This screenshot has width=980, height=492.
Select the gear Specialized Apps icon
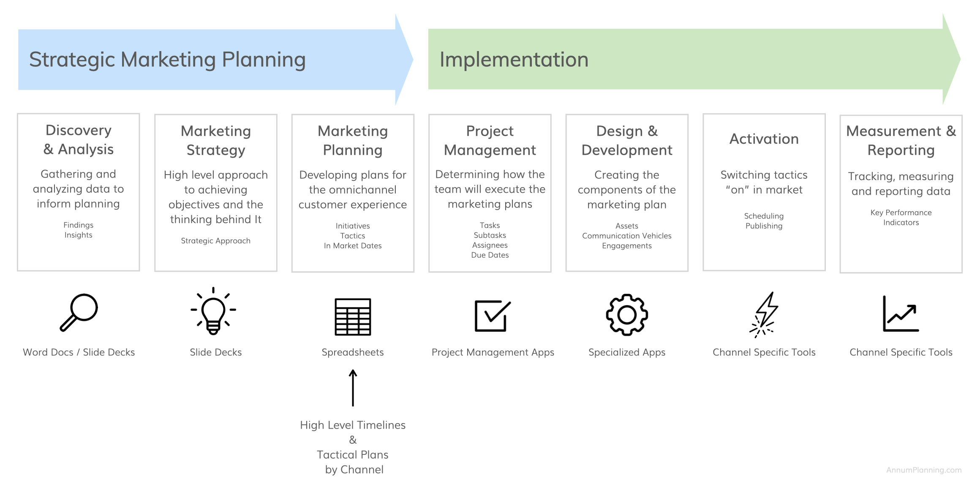point(627,315)
